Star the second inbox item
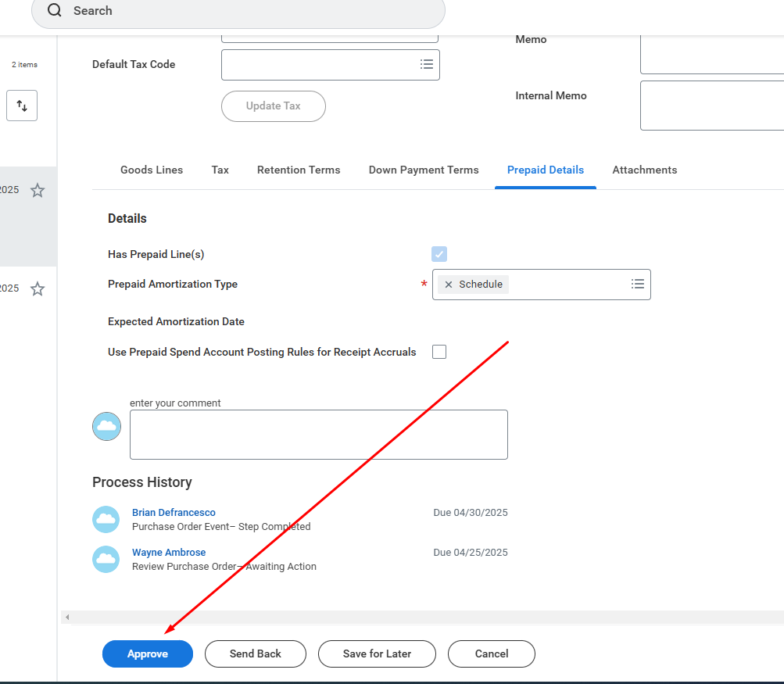The height and width of the screenshot is (684, 784). coord(38,289)
